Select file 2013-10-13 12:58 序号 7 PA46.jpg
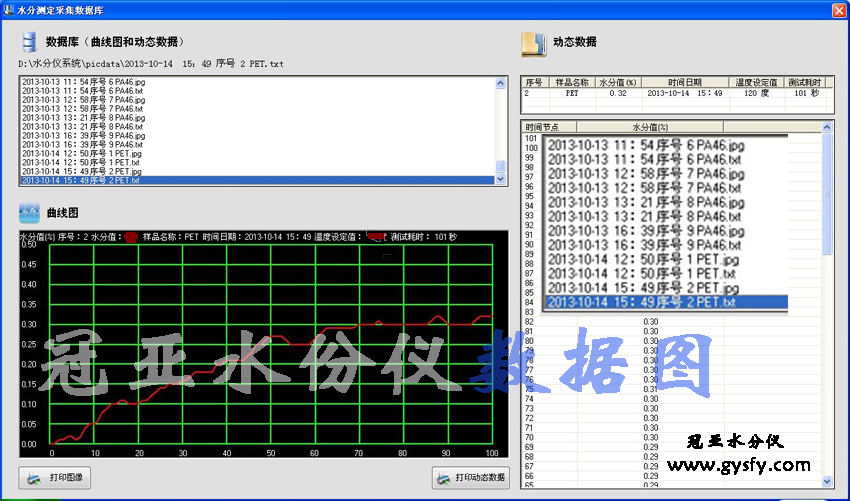Image resolution: width=850 pixels, height=501 pixels. (257, 100)
